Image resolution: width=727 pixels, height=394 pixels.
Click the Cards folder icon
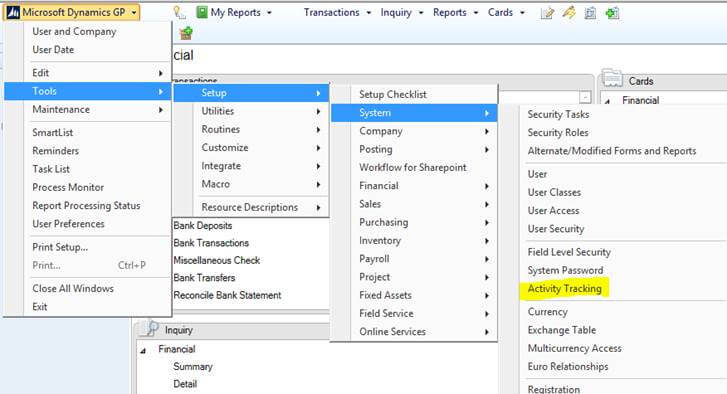pyautogui.click(x=612, y=79)
